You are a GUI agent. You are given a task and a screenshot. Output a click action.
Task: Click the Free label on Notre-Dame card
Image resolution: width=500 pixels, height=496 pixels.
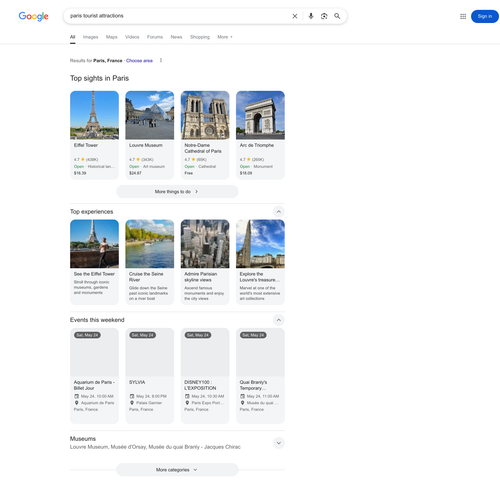pos(189,173)
